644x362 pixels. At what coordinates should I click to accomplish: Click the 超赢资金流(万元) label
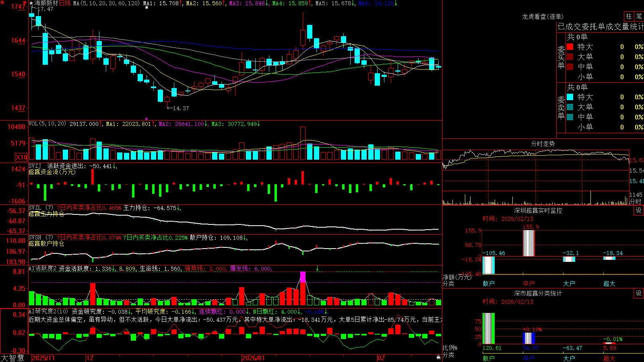coord(52,172)
